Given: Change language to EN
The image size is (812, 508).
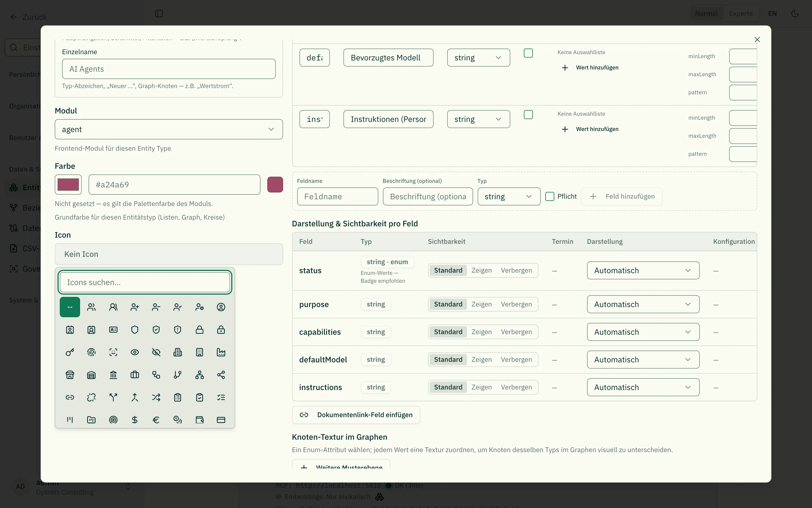Looking at the screenshot, I should pos(773,14).
